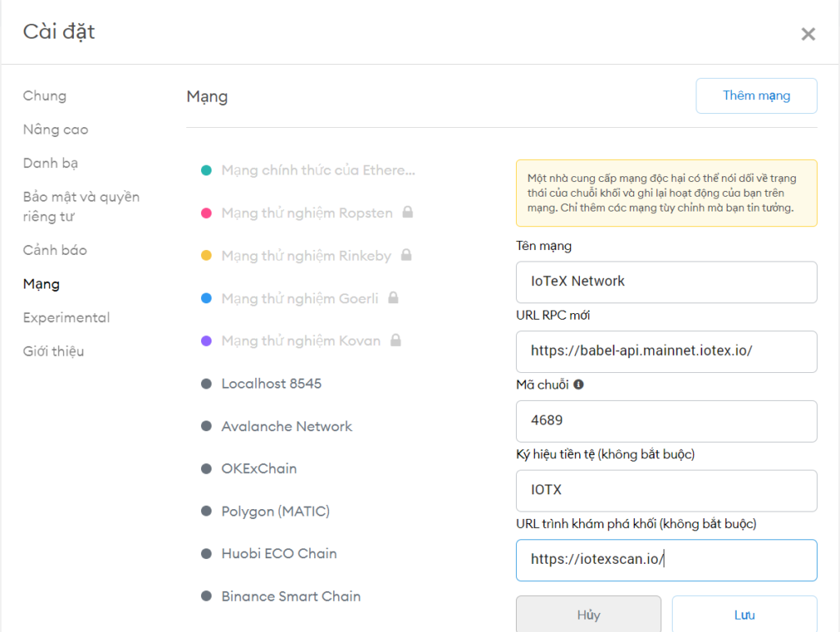This screenshot has width=840, height=632.
Task: Click the gray dot beside Localhost 8545
Action: [x=206, y=384]
